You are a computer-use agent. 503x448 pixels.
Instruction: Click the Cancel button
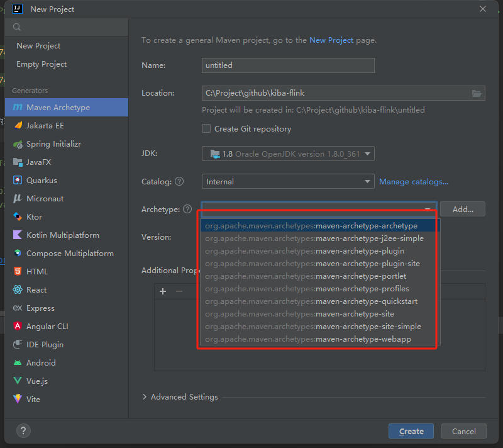[x=463, y=431]
